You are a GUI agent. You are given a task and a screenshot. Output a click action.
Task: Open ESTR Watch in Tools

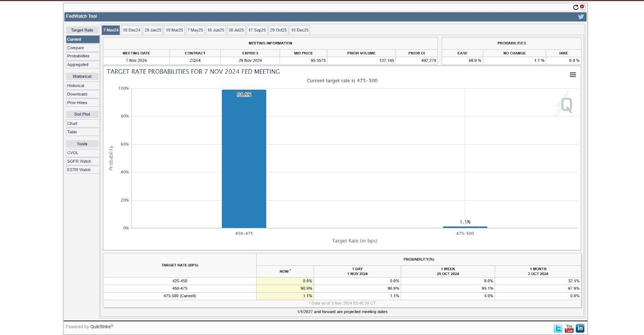[x=83, y=170]
